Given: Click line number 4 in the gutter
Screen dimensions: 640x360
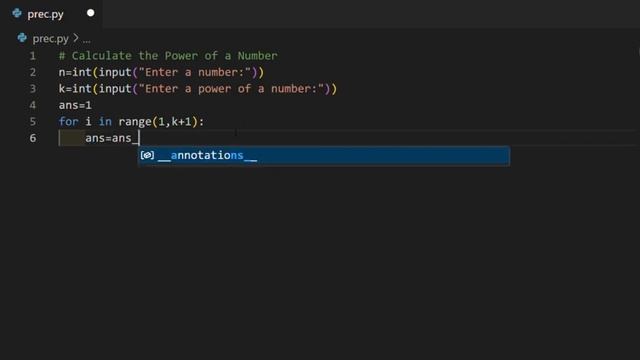Looking at the screenshot, I should (33, 105).
